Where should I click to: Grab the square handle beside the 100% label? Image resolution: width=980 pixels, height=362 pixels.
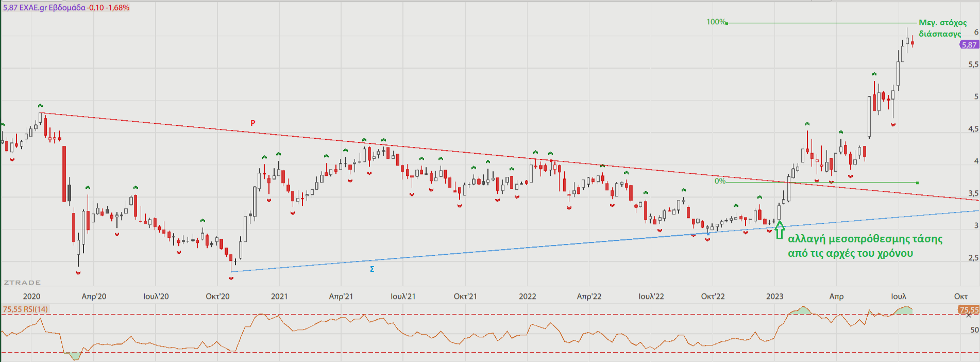(726, 23)
